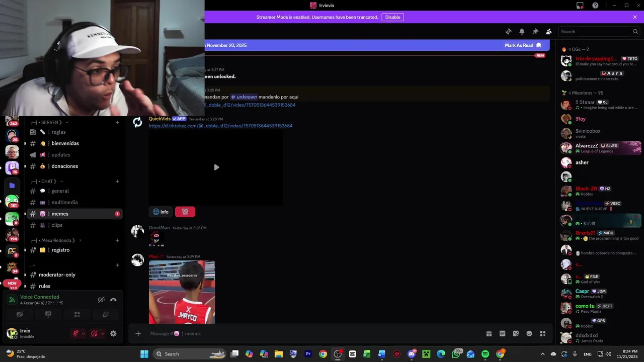The width and height of the screenshot is (644, 362).
Task: Add a channel to Mesa Redonda category
Action: click(x=117, y=240)
